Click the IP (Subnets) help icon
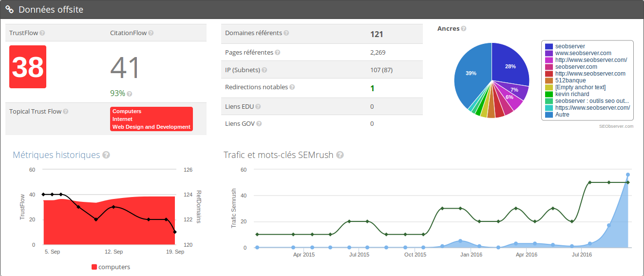644x276 pixels. point(265,70)
